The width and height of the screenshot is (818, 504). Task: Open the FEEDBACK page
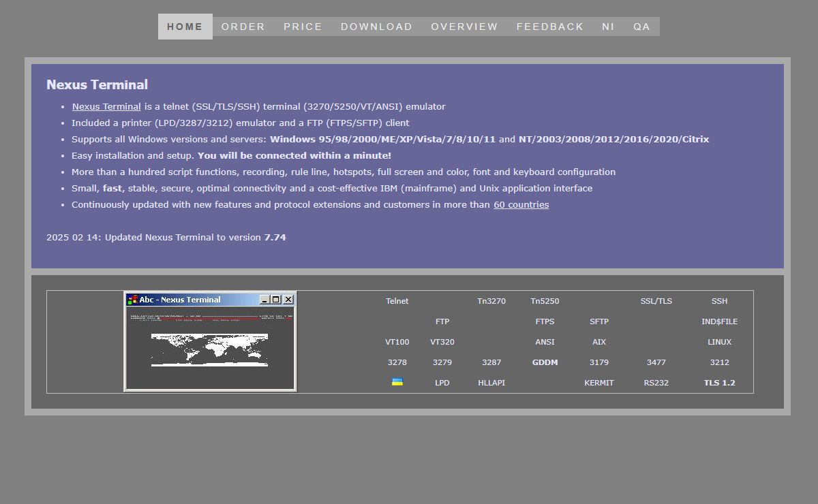pos(549,27)
